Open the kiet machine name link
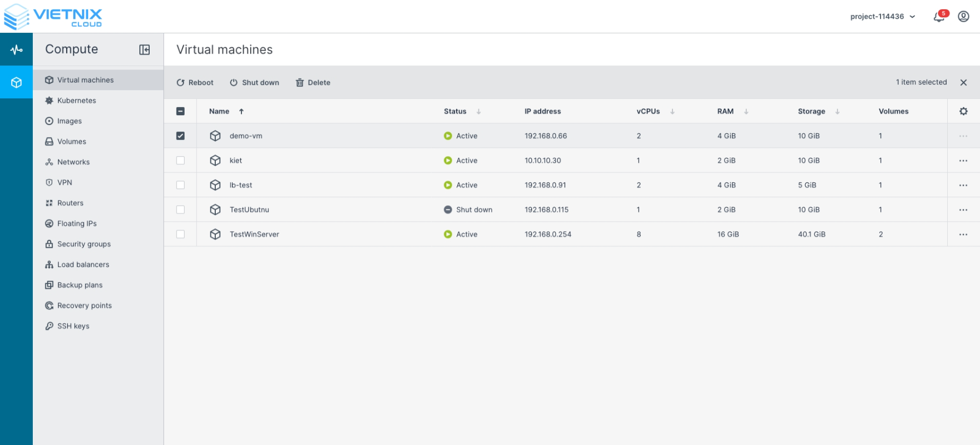 235,161
